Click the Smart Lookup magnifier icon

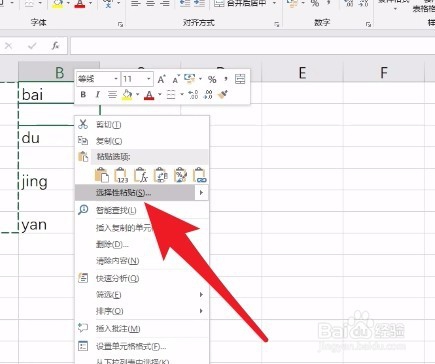tap(83, 210)
